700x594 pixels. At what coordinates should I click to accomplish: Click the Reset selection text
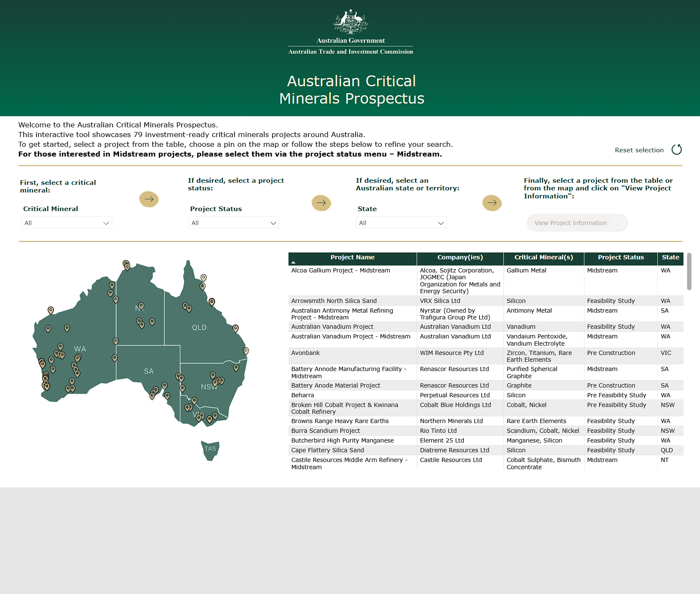(639, 150)
